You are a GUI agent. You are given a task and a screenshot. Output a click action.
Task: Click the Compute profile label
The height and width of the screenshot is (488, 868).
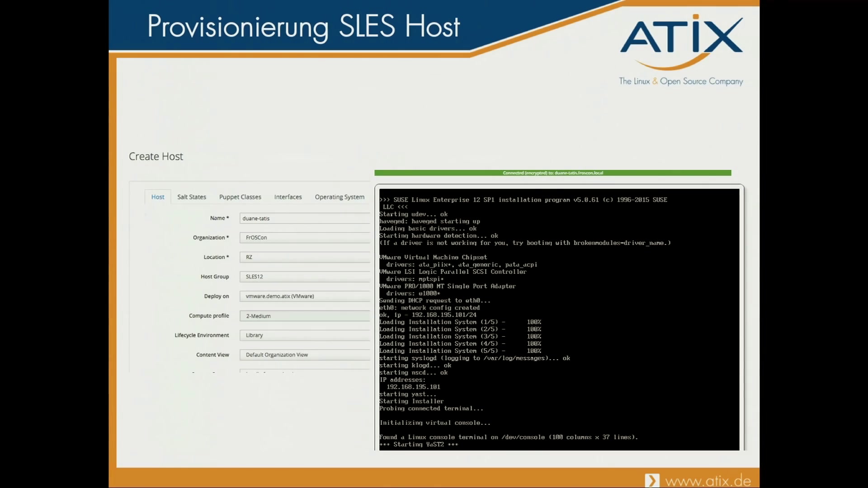click(209, 316)
